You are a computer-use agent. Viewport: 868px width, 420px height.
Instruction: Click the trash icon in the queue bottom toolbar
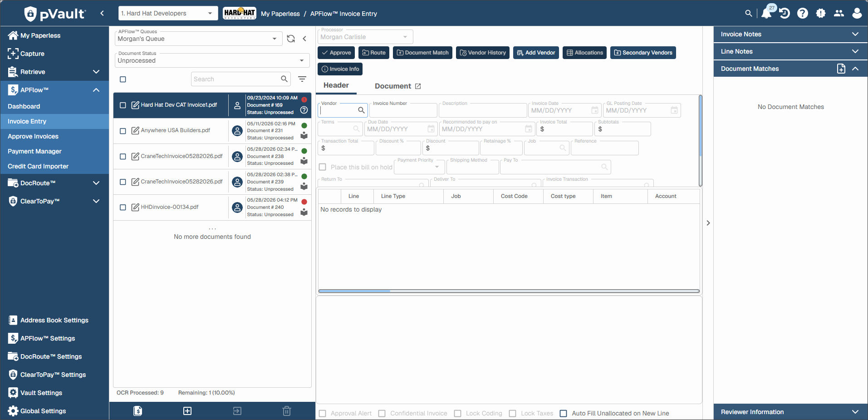287,411
